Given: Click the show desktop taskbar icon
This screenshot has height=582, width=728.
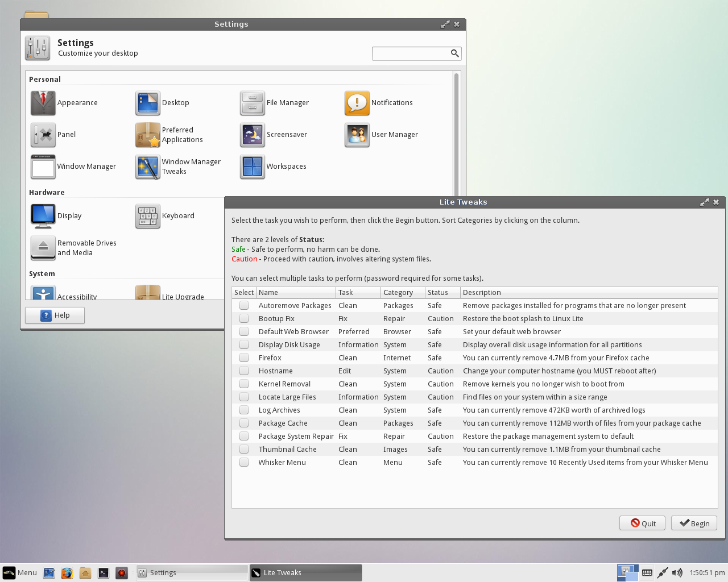Looking at the screenshot, I should (49, 573).
